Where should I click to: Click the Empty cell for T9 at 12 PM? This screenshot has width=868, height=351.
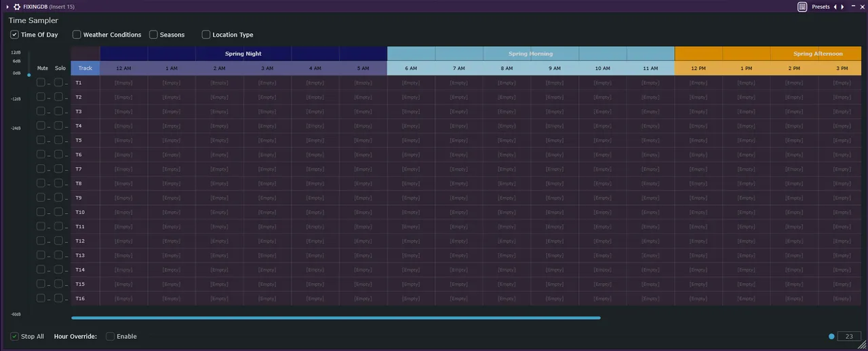pos(698,198)
